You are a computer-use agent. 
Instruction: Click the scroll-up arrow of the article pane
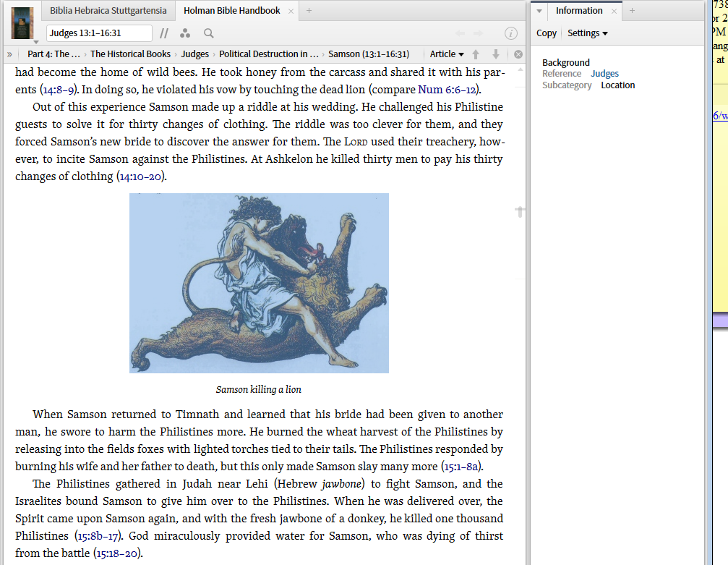pyautogui.click(x=521, y=69)
